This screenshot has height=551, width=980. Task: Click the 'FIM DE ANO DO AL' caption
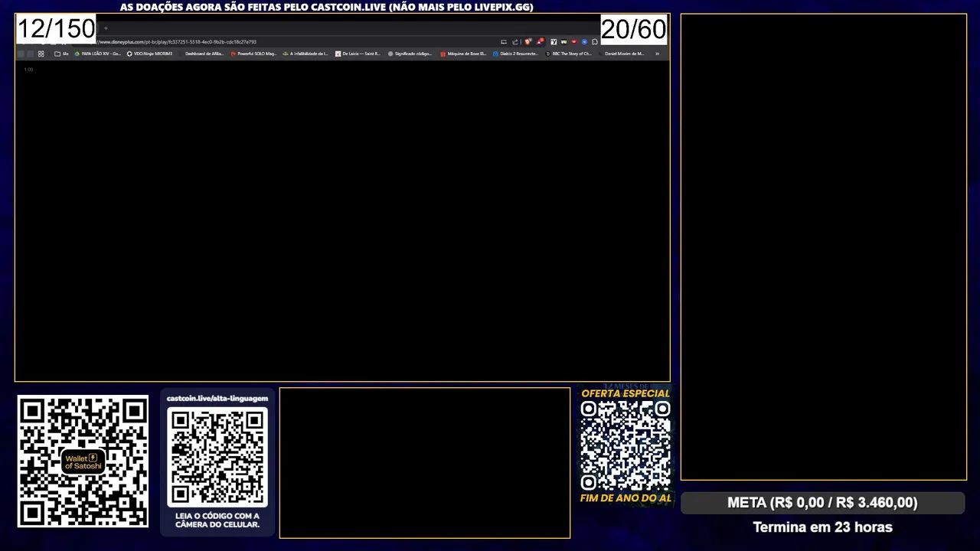tap(626, 498)
